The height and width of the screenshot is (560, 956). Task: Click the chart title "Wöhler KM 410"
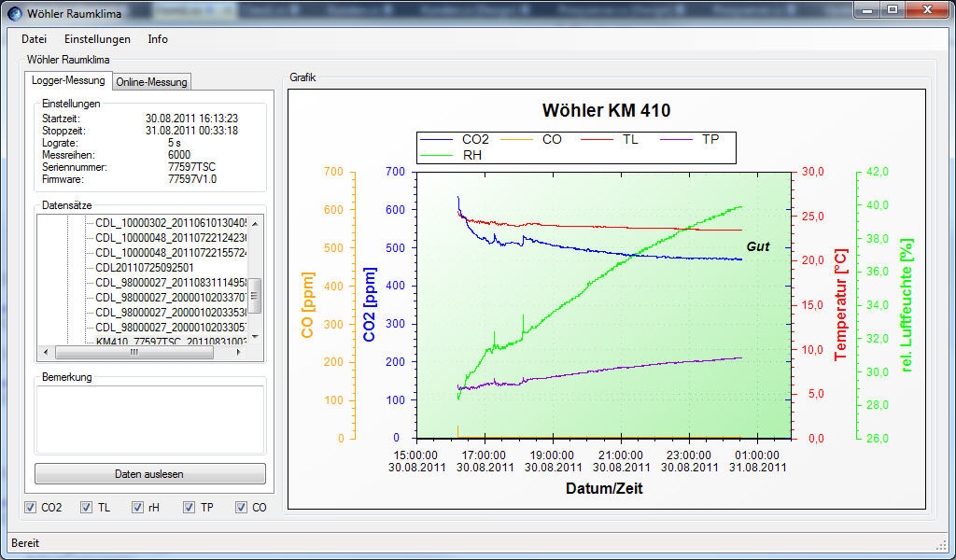pos(606,110)
